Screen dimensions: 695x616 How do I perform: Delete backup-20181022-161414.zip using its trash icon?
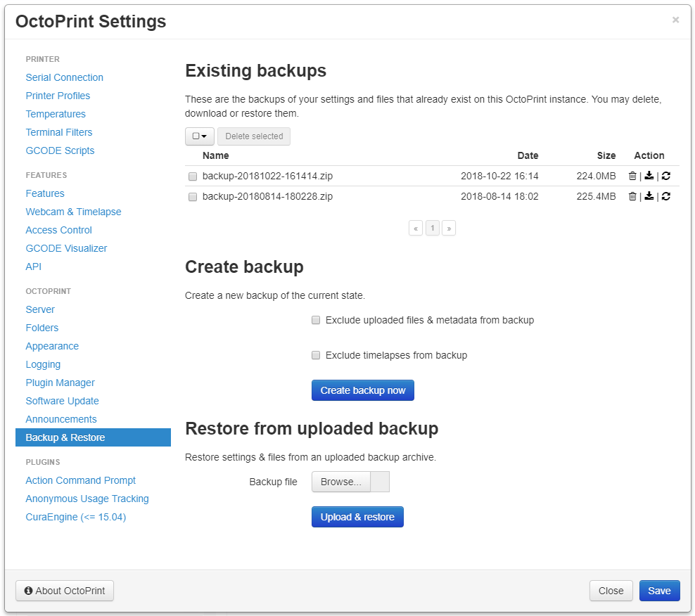pos(632,176)
